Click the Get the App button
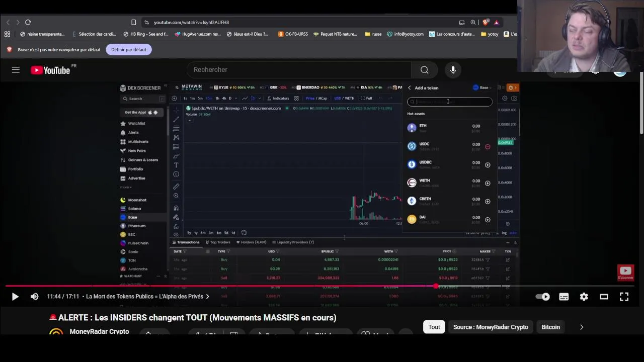644x362 pixels. 141,113
